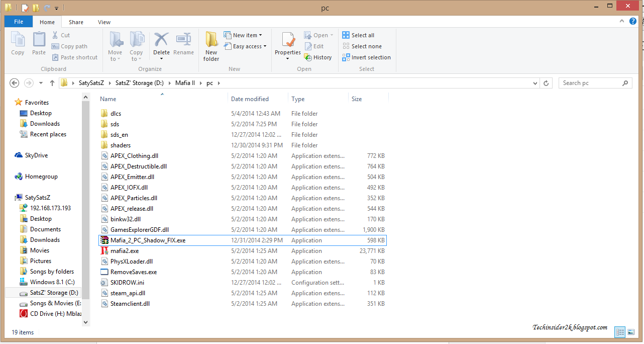Sort by the Name column header
Viewport: 644px width, 344px height.
click(x=108, y=99)
